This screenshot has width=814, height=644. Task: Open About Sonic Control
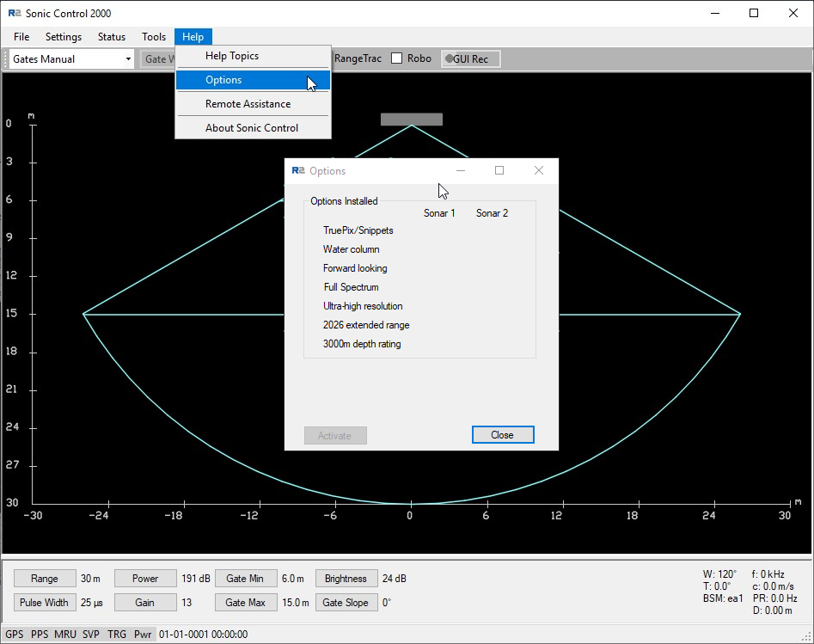point(252,128)
